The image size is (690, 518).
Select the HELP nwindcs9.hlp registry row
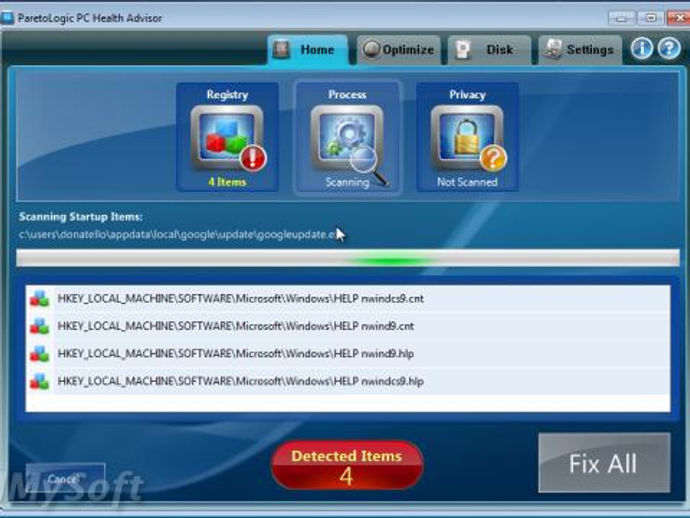click(348, 381)
